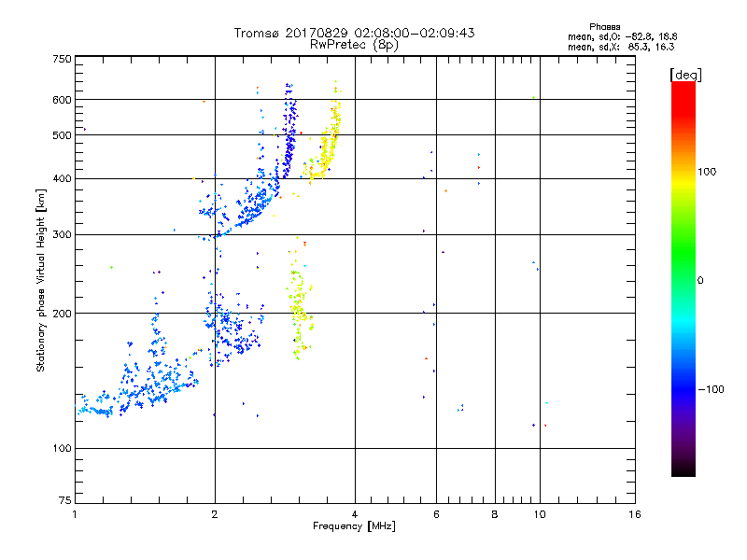Click the x-axis frequency tick label "1"
The image size is (747, 560).
tap(75, 514)
